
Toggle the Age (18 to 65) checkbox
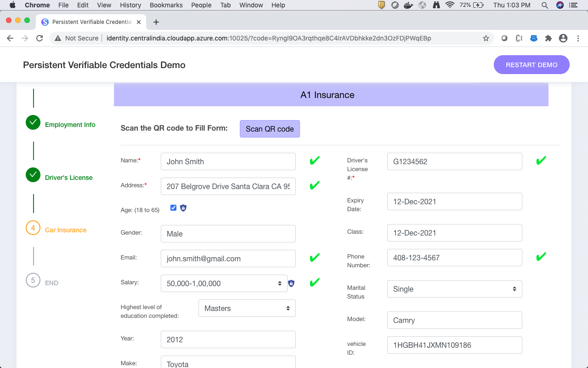[x=173, y=208]
